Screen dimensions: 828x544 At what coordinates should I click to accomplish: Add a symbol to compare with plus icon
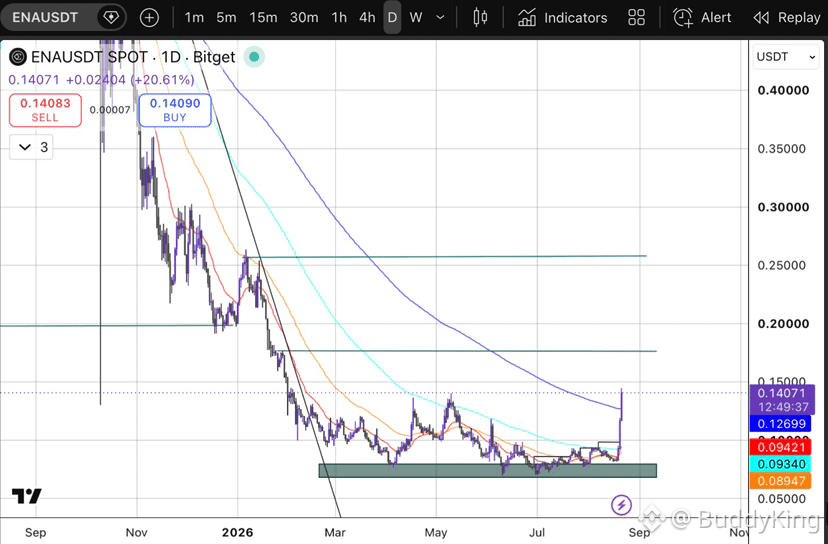tap(149, 18)
